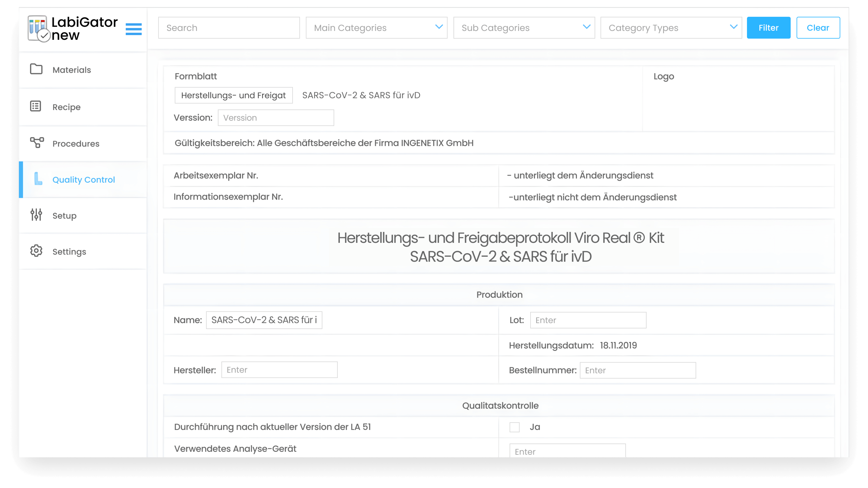Click the Bestellnummer input field

click(638, 370)
